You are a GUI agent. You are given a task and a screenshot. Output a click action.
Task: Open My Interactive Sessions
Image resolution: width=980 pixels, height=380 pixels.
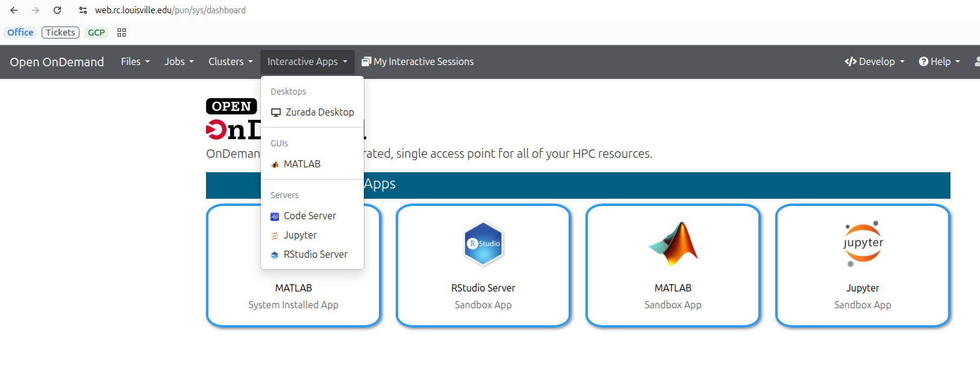pos(417,61)
